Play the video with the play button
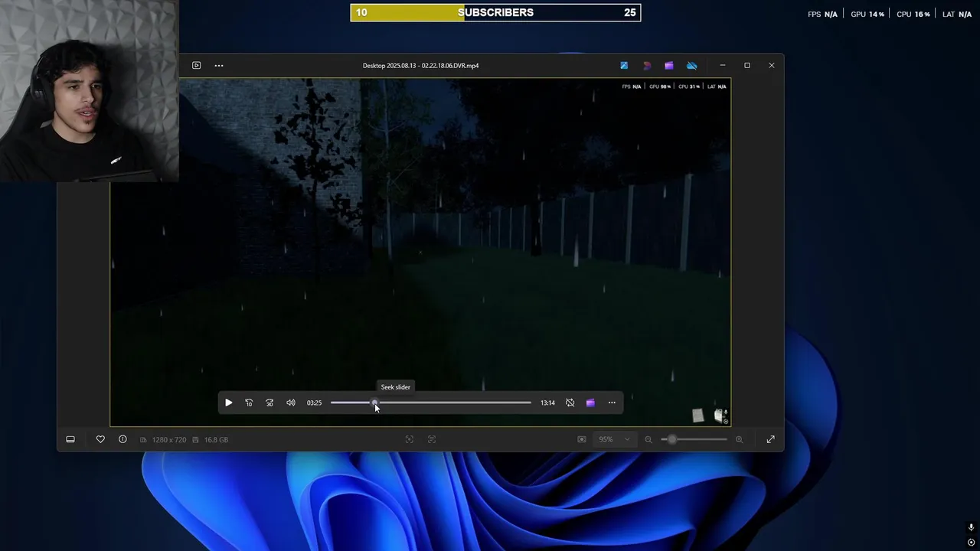 click(x=228, y=403)
